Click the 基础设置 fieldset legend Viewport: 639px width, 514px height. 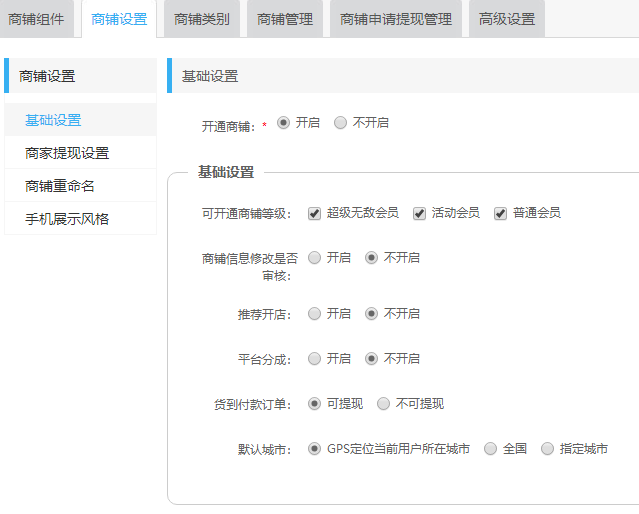click(x=226, y=172)
